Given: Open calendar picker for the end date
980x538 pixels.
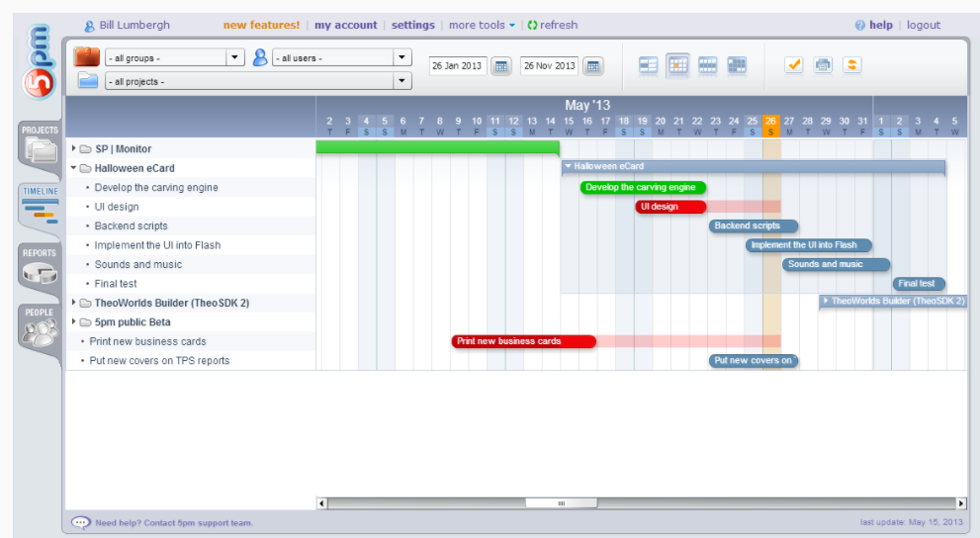Looking at the screenshot, I should [x=593, y=65].
